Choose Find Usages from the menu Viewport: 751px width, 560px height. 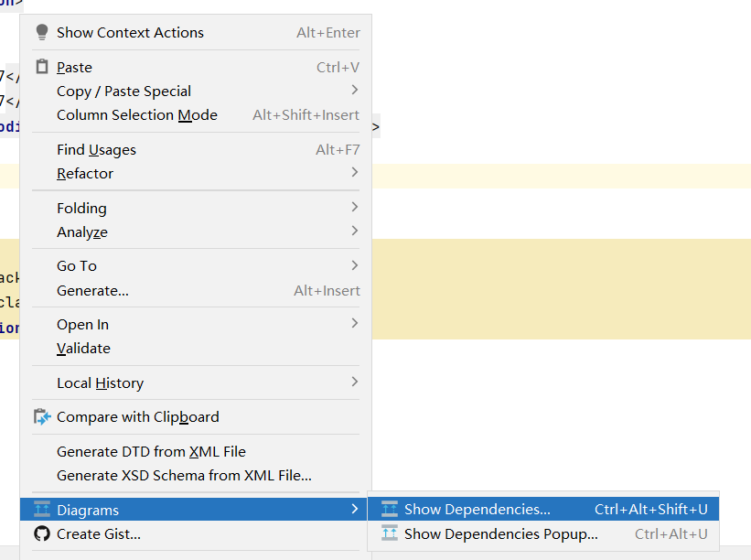click(x=96, y=149)
